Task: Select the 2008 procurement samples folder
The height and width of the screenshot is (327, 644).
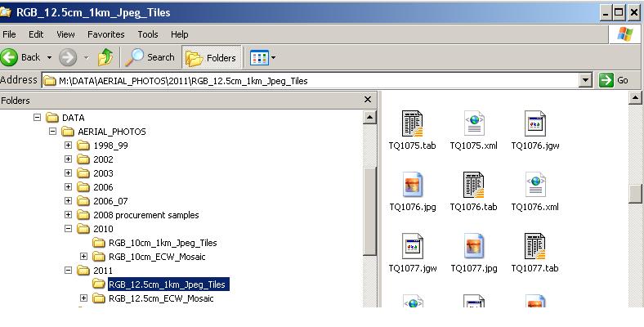Action: point(146,215)
